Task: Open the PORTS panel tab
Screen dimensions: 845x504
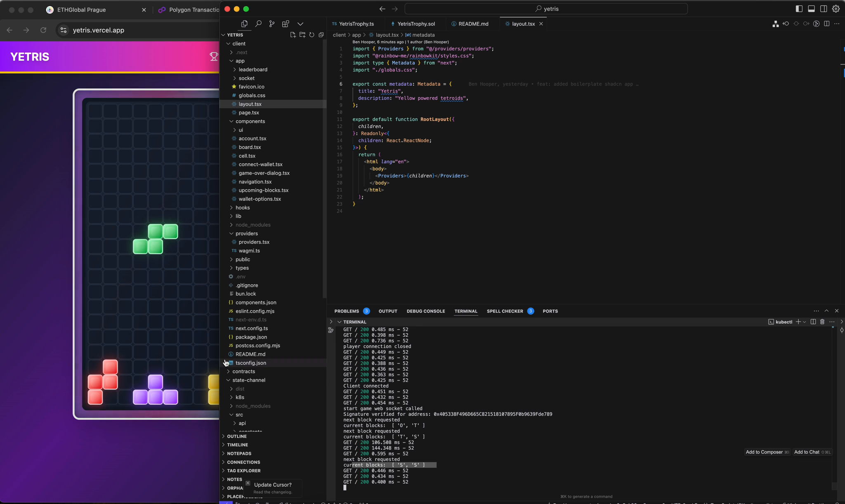Action: pyautogui.click(x=550, y=311)
